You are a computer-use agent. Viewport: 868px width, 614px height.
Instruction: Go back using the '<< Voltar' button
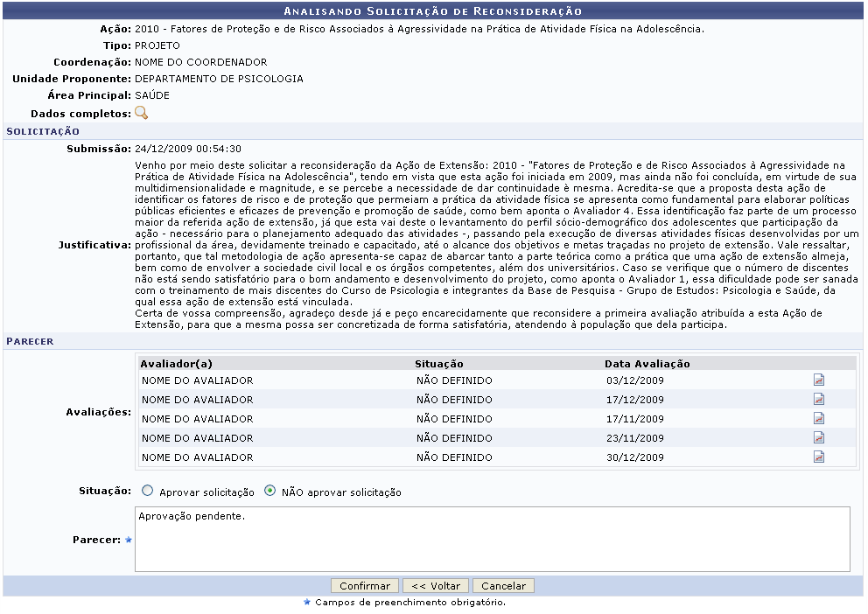[x=436, y=586]
